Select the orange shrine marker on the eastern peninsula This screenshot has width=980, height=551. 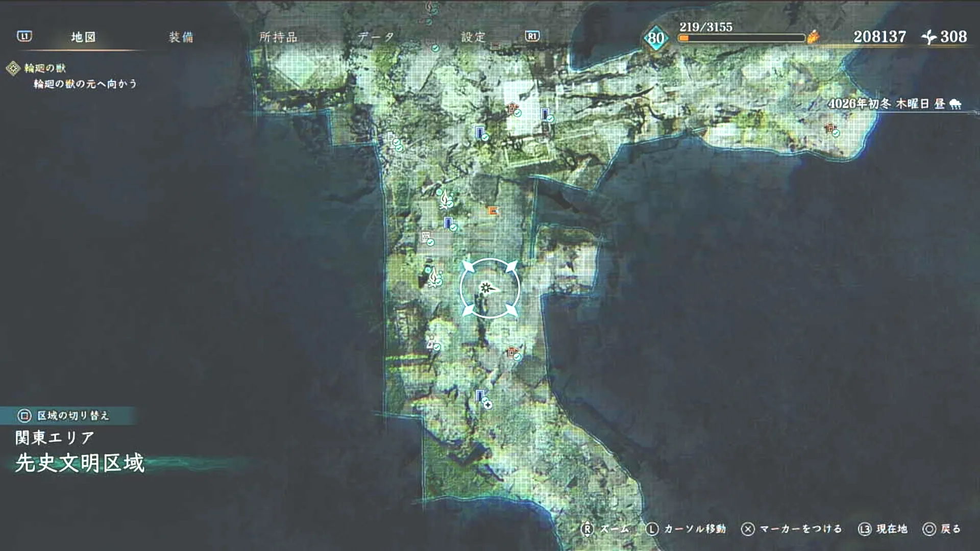click(x=829, y=128)
